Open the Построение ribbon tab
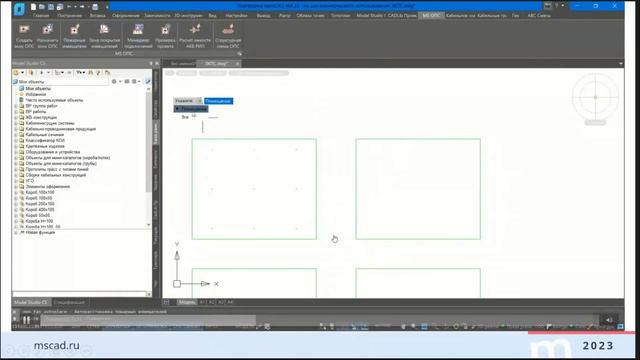640x360 pixels. (69, 16)
